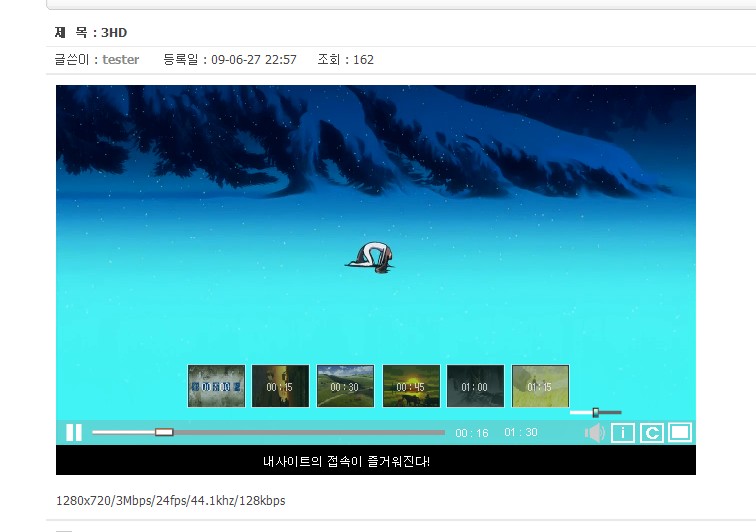
Task: Select the 00:30 preview thumbnail
Action: (x=345, y=386)
